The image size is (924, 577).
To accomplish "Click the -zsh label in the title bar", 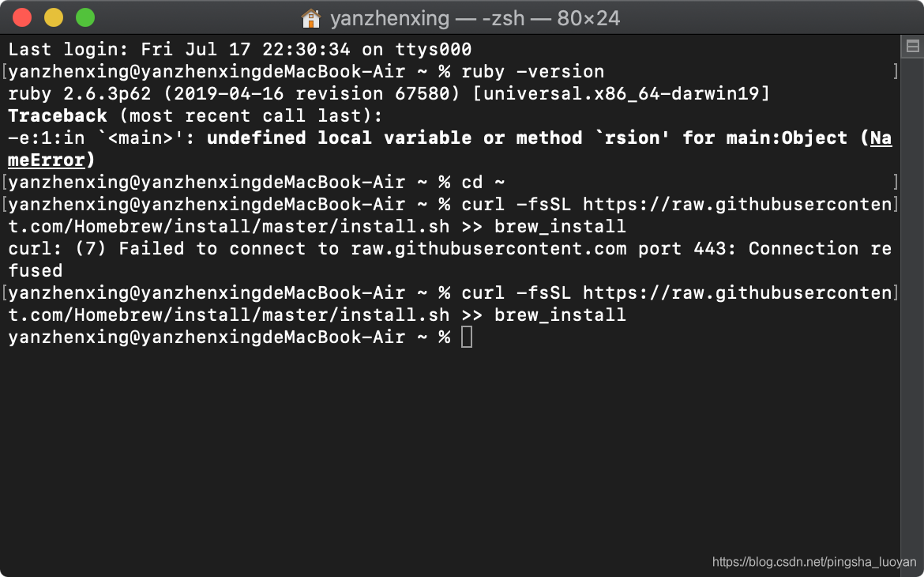I will pyautogui.click(x=504, y=17).
